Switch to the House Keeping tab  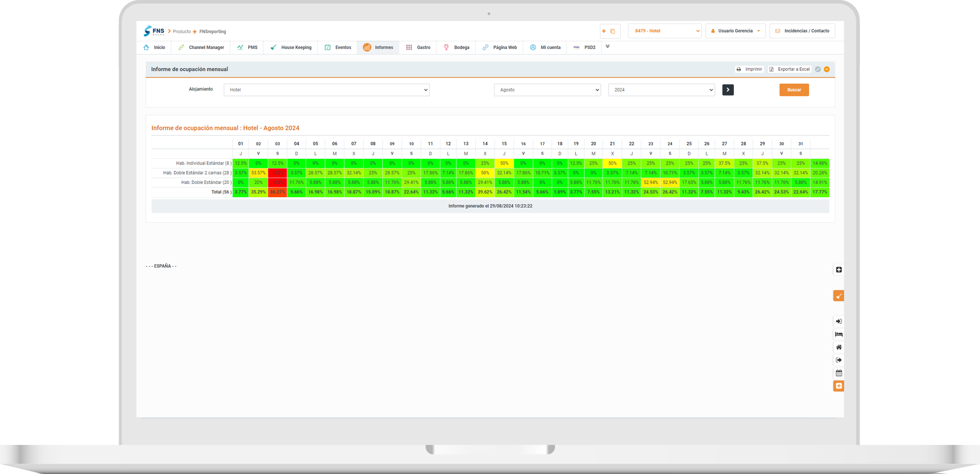tap(291, 48)
